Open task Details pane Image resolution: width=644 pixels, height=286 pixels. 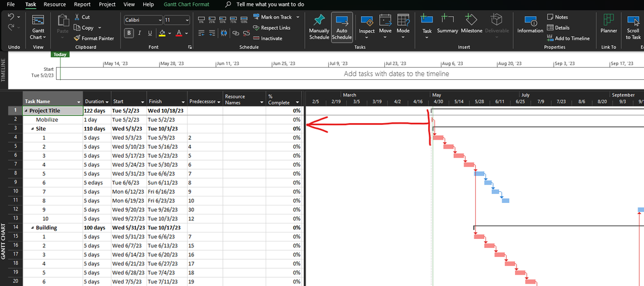(558, 28)
